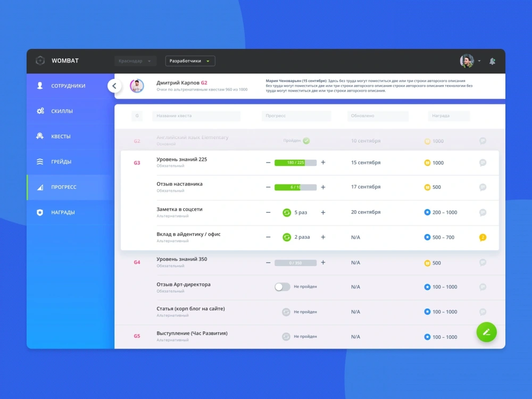Click repeat icon for Выступление row
532x399 pixels.
[x=286, y=337]
